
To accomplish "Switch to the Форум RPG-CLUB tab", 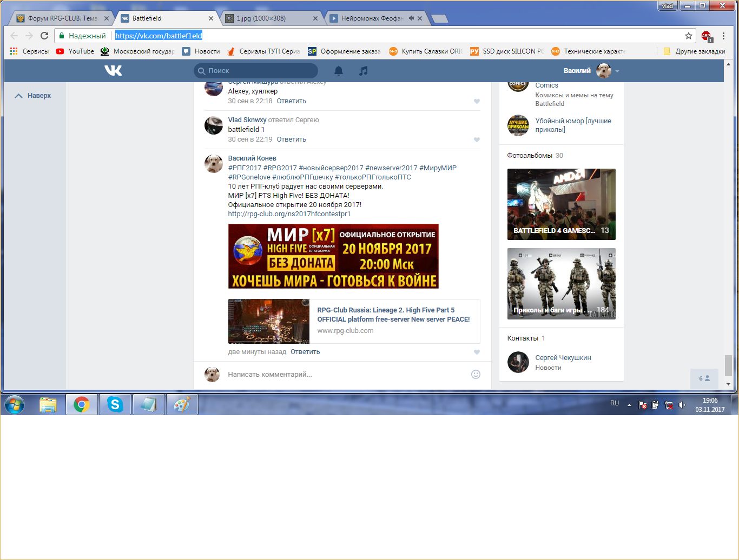I will point(60,18).
